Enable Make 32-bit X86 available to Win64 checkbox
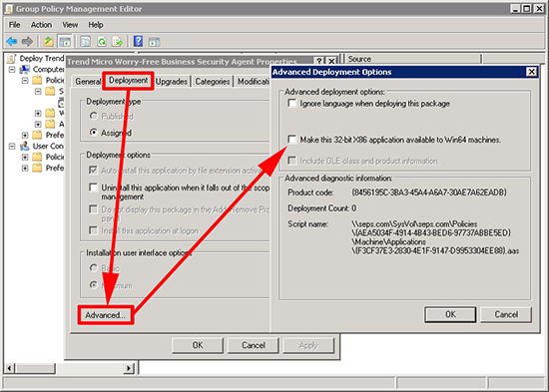549x392 pixels. pos(291,140)
